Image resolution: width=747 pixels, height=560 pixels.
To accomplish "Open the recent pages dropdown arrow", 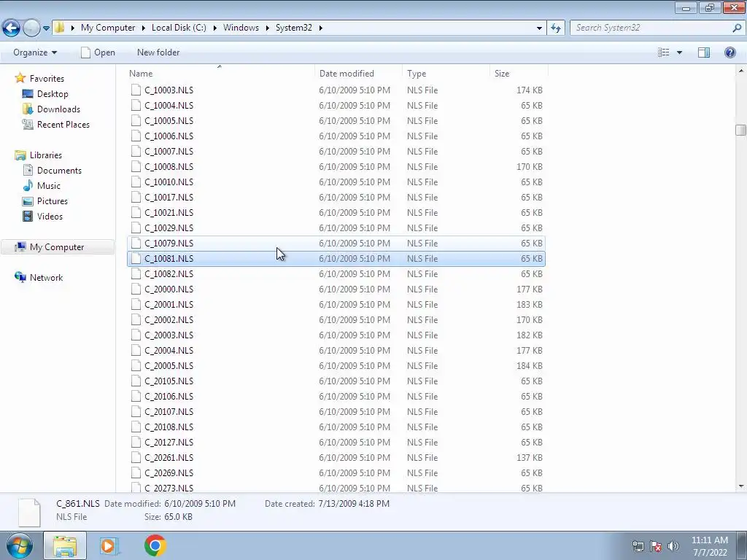I will 46,28.
